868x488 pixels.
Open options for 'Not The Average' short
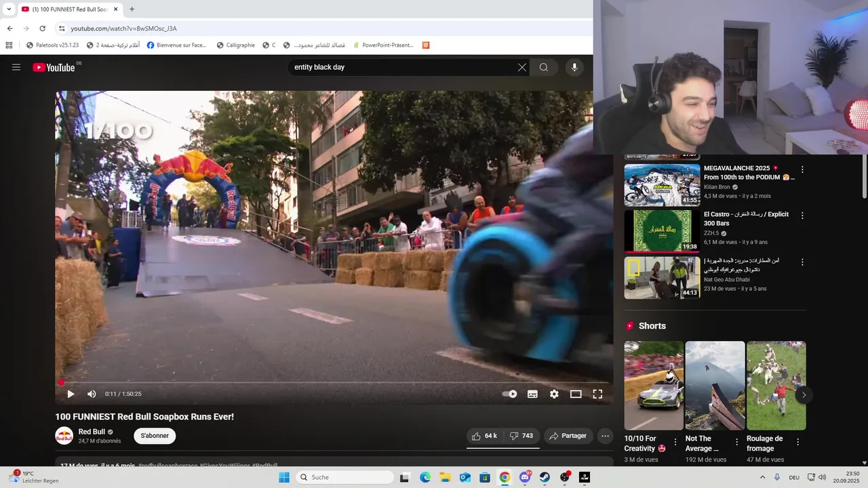736,442
